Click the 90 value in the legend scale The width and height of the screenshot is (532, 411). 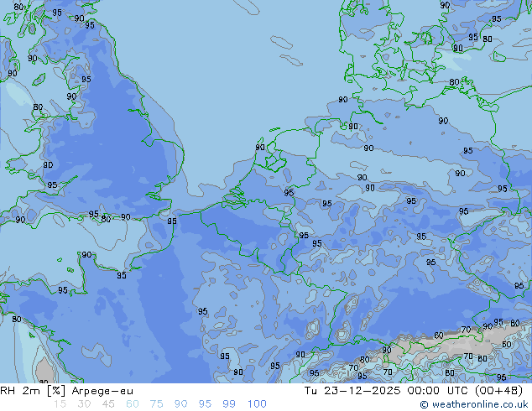pos(180,404)
